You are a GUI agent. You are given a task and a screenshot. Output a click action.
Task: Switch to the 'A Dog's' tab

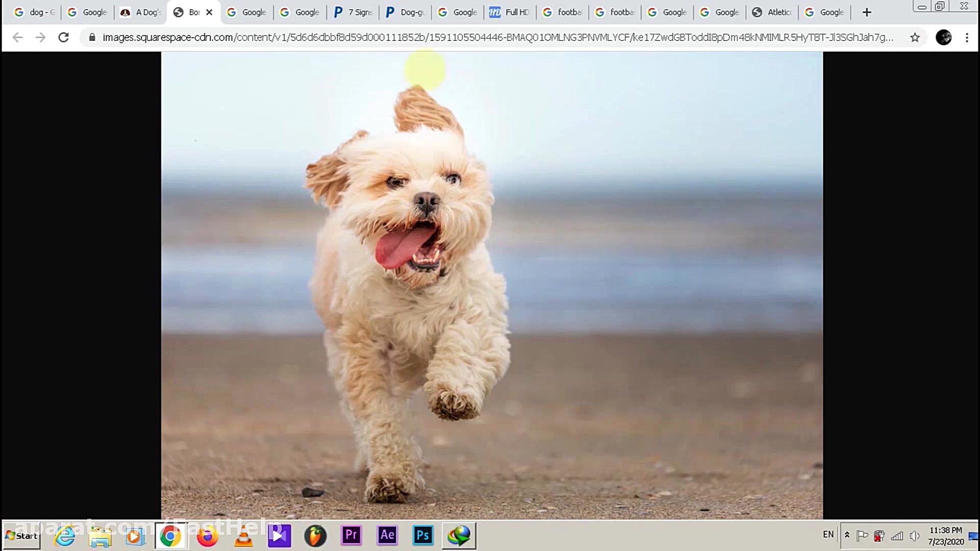click(x=140, y=12)
